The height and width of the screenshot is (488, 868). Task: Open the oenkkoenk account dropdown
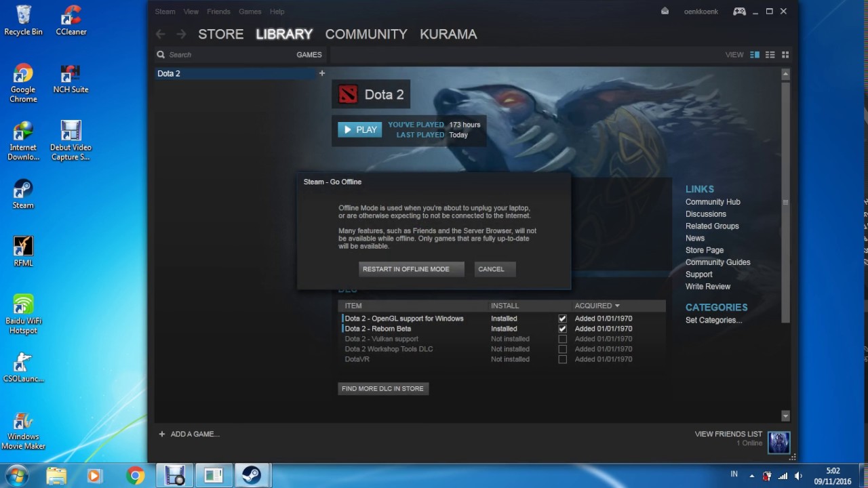701,12
